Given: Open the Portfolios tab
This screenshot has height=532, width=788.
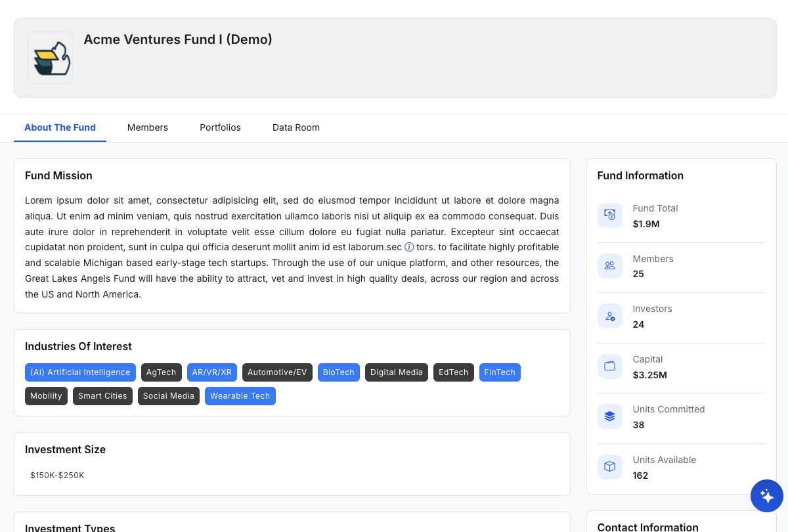Looking at the screenshot, I should tap(220, 127).
